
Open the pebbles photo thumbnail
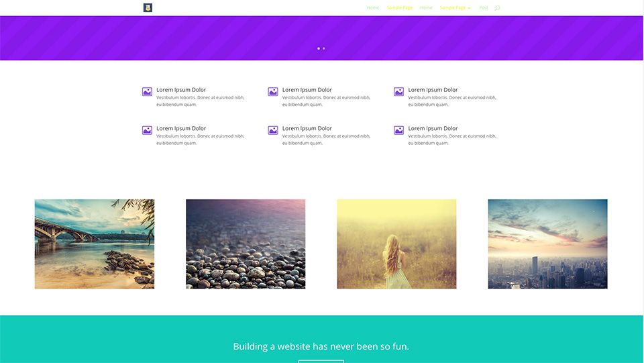coord(246,244)
